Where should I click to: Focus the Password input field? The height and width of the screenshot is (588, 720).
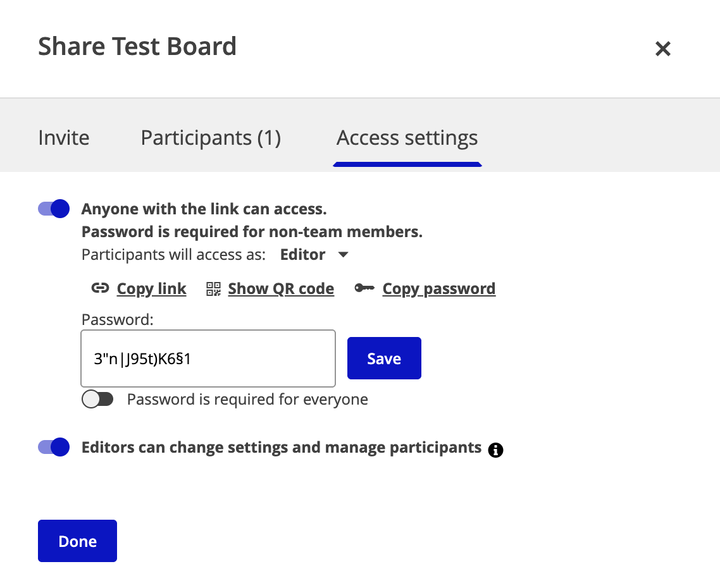point(208,358)
